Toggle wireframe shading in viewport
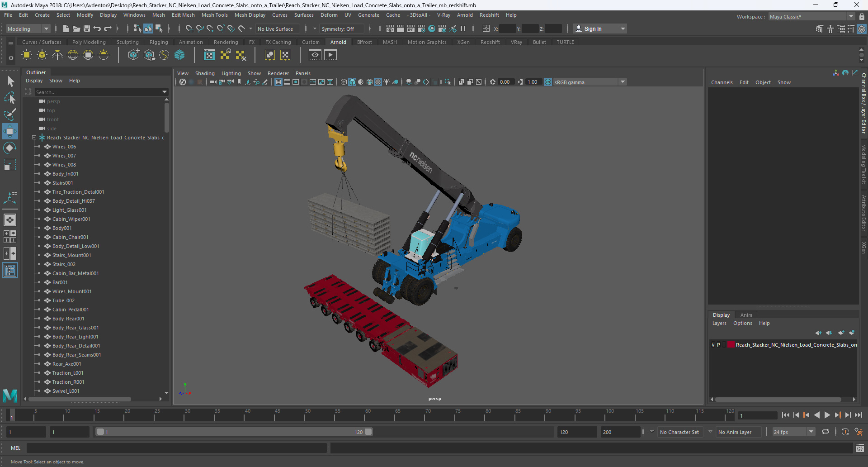868x467 pixels. point(344,82)
